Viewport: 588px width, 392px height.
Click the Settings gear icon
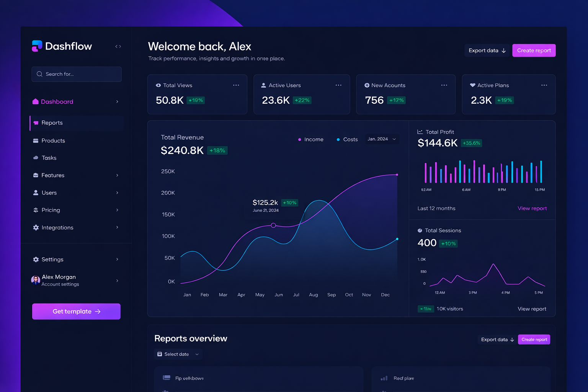pyautogui.click(x=36, y=259)
